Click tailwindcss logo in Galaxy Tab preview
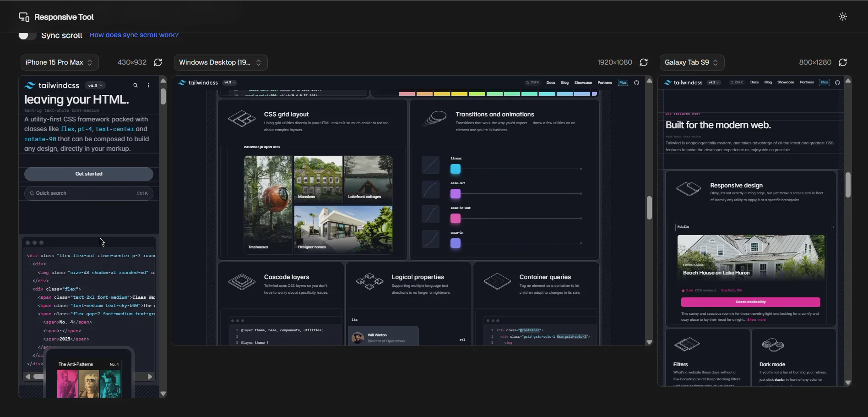Image resolution: width=868 pixels, height=417 pixels. click(x=683, y=82)
